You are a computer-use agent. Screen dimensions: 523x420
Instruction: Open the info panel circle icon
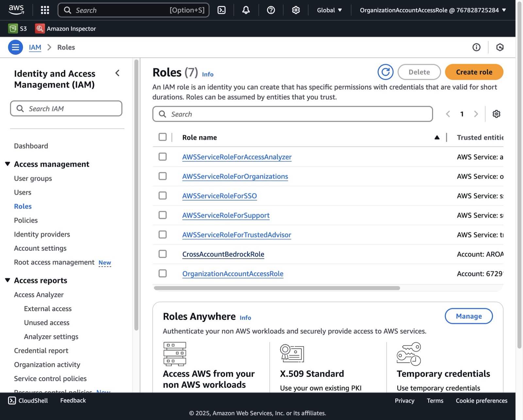[477, 47]
